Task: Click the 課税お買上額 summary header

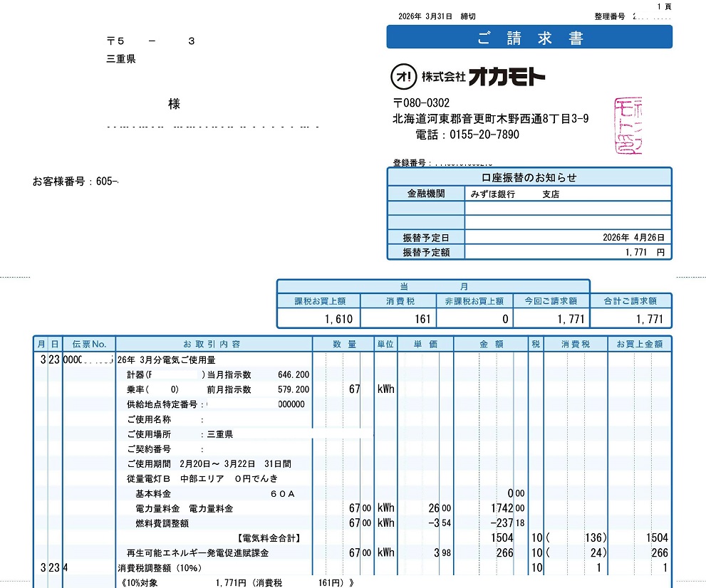Action: pos(319,301)
